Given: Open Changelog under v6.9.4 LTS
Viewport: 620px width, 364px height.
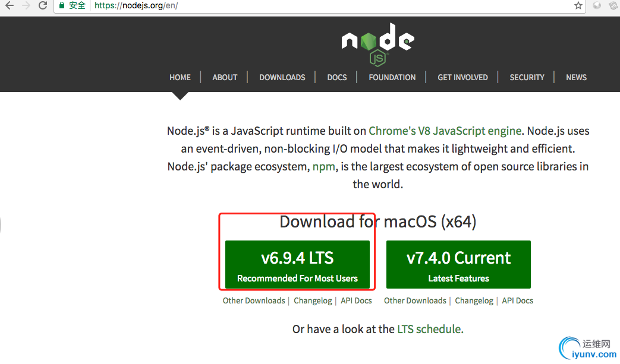Looking at the screenshot, I should coord(313,301).
